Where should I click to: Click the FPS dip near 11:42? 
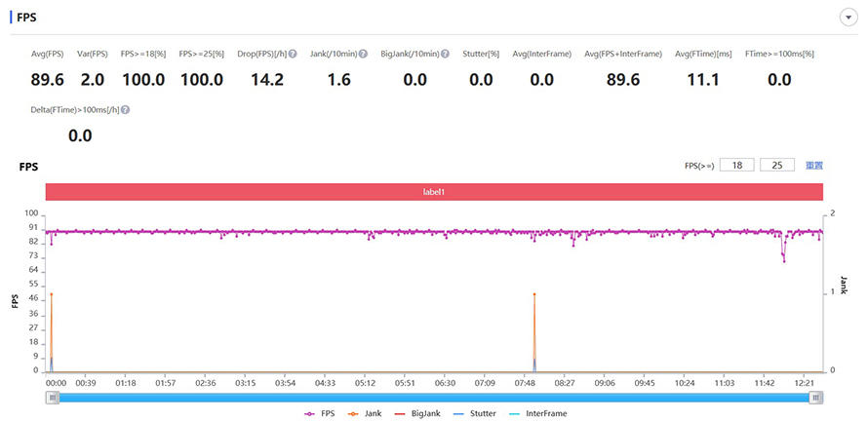click(x=783, y=260)
